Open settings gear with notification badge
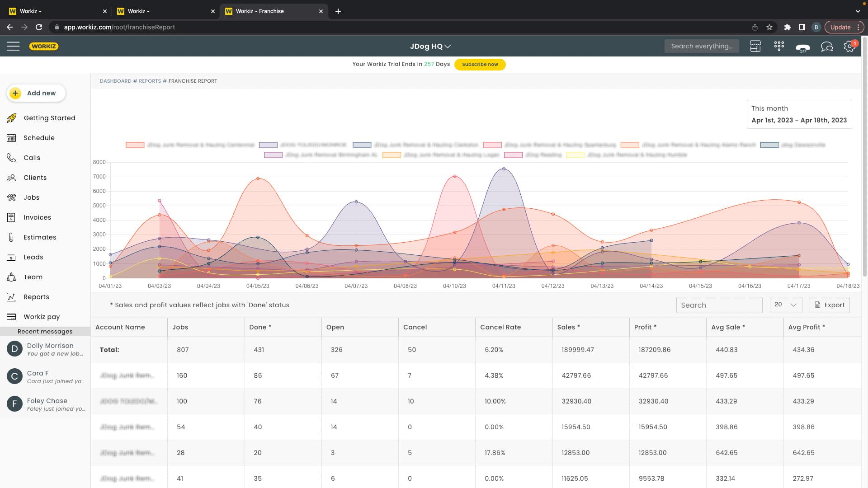868x488 pixels. pos(850,46)
